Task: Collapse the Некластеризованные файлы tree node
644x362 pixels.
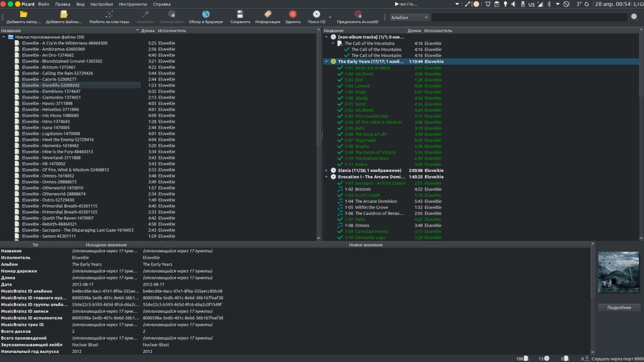Action: coord(4,37)
